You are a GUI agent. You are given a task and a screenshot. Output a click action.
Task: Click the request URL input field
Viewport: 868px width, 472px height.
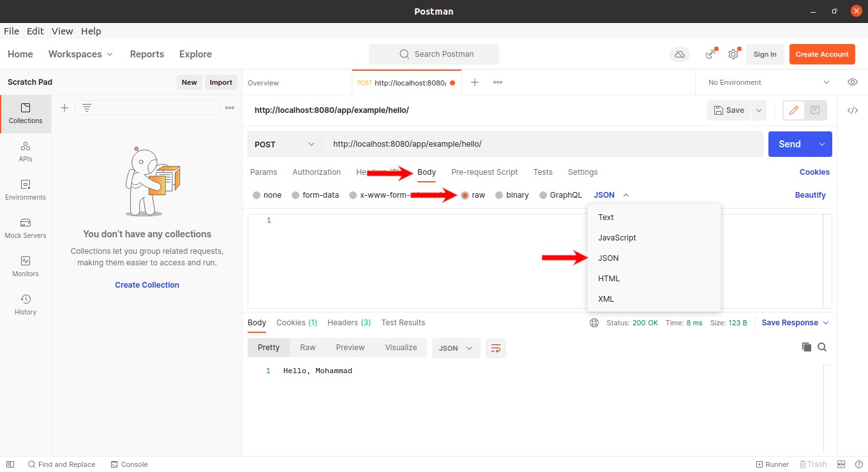pos(542,144)
